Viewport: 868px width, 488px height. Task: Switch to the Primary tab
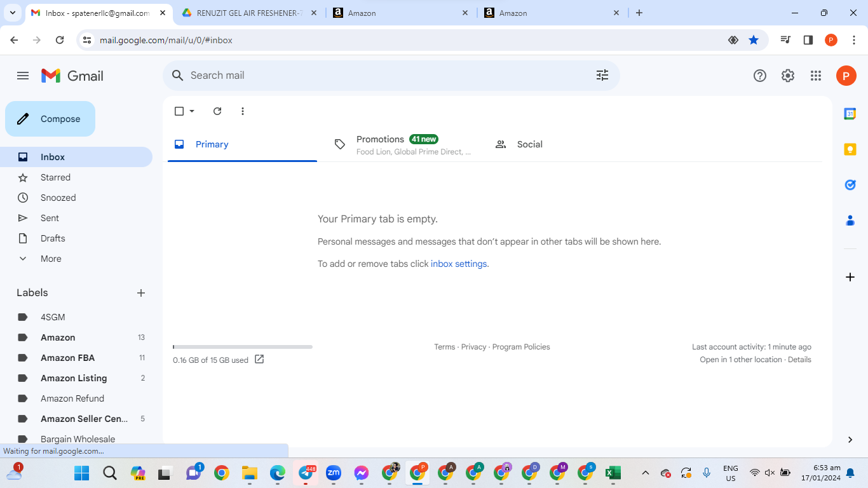pos(242,144)
